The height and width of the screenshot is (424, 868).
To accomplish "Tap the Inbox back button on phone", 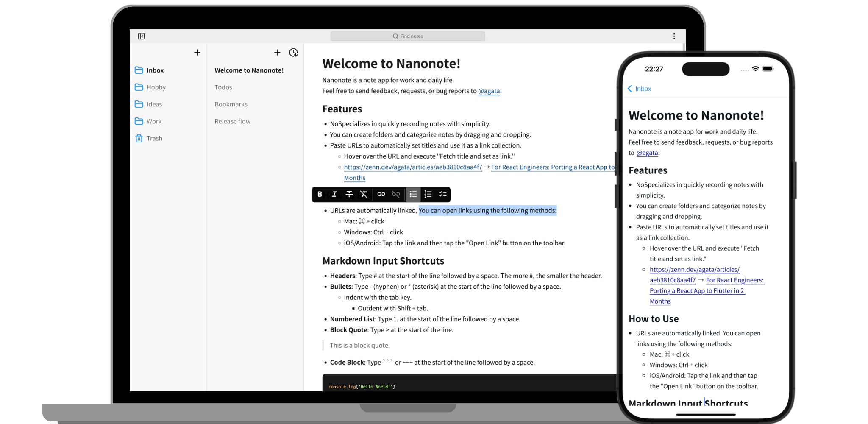I will (639, 89).
